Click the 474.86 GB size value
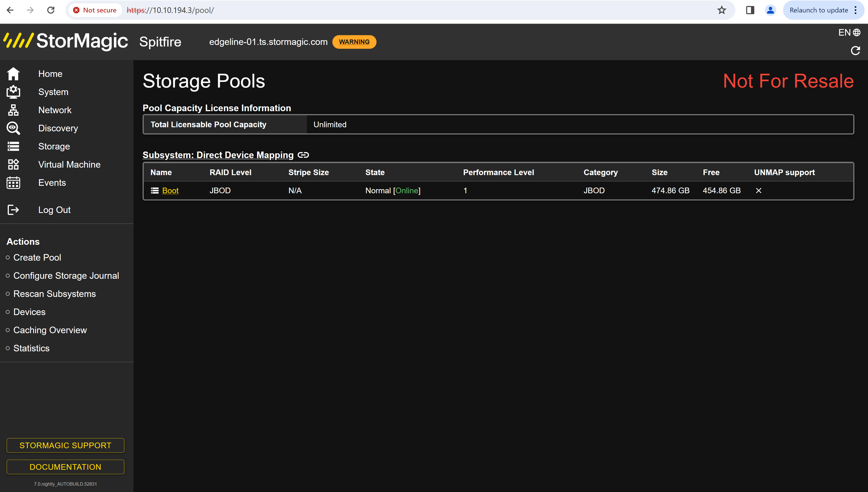Viewport: 868px width, 492px height. click(x=671, y=191)
